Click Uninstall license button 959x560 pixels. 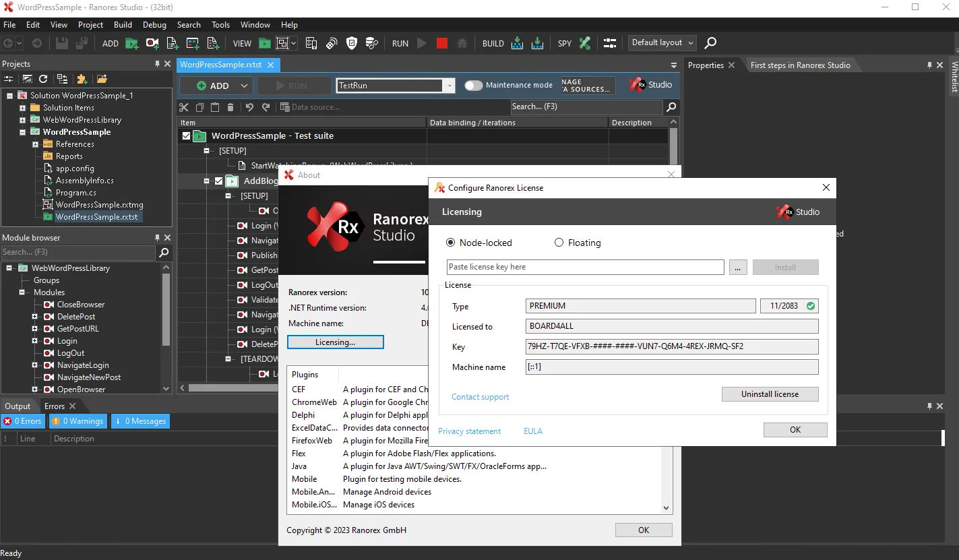770,394
